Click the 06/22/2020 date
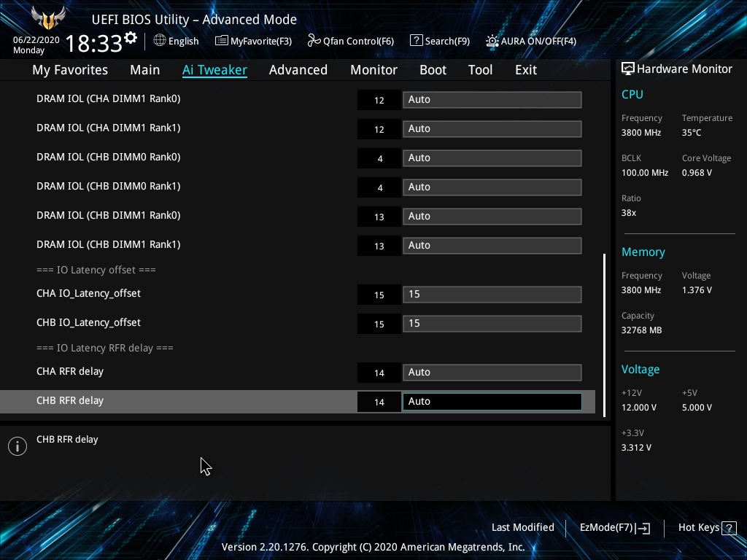Viewport: 747px width, 560px height. click(36, 40)
